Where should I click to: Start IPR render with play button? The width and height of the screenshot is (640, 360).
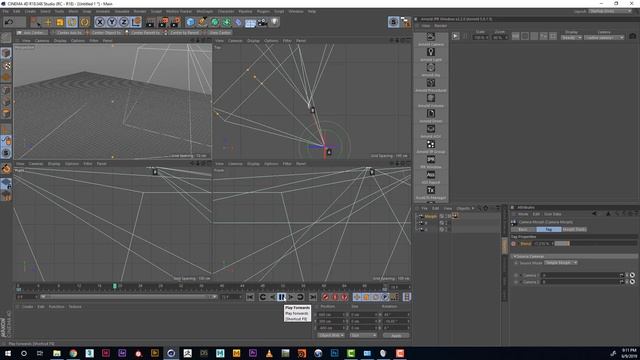tap(455, 36)
